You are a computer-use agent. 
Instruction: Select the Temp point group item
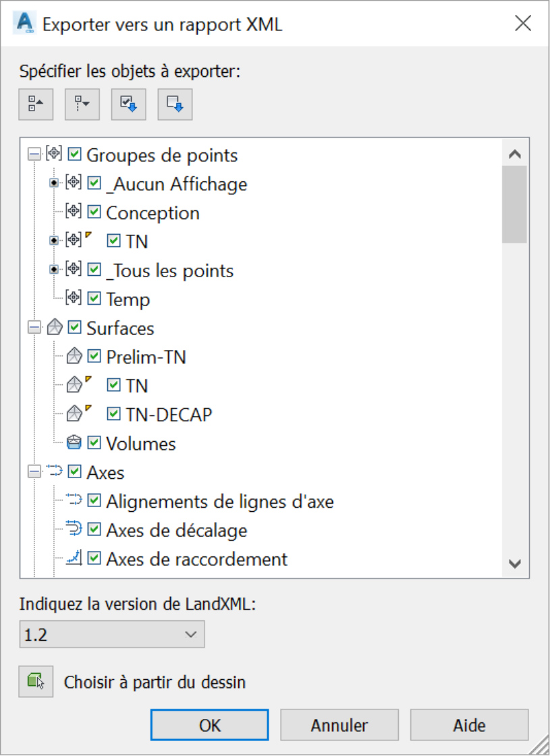point(128,299)
